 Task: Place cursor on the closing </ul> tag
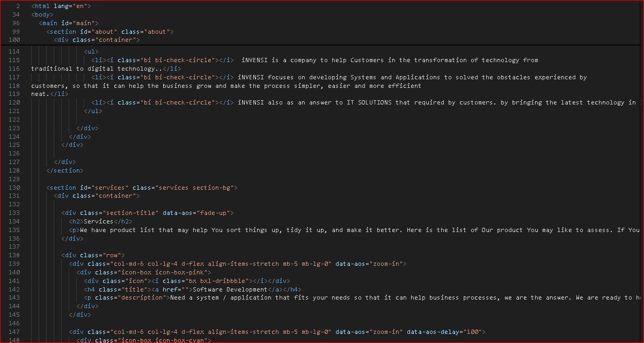93,111
